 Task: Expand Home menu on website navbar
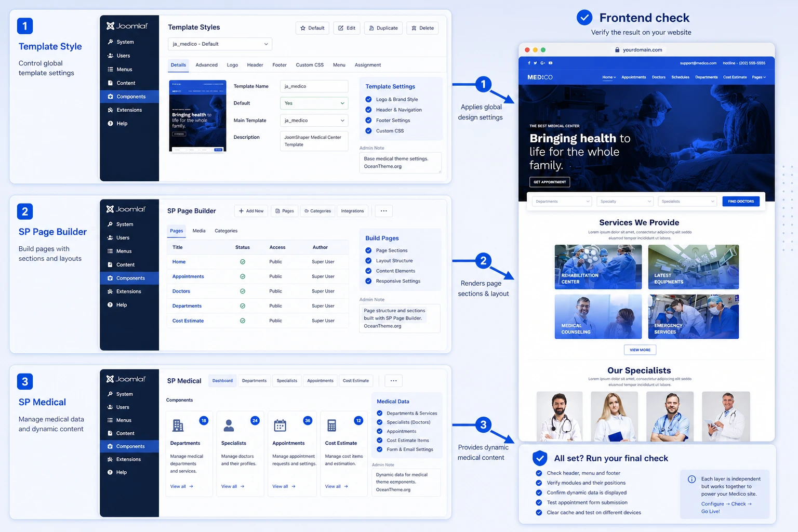(x=609, y=77)
